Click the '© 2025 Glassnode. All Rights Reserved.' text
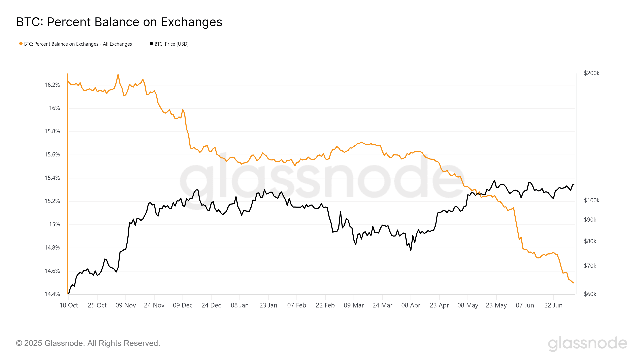 (x=88, y=343)
